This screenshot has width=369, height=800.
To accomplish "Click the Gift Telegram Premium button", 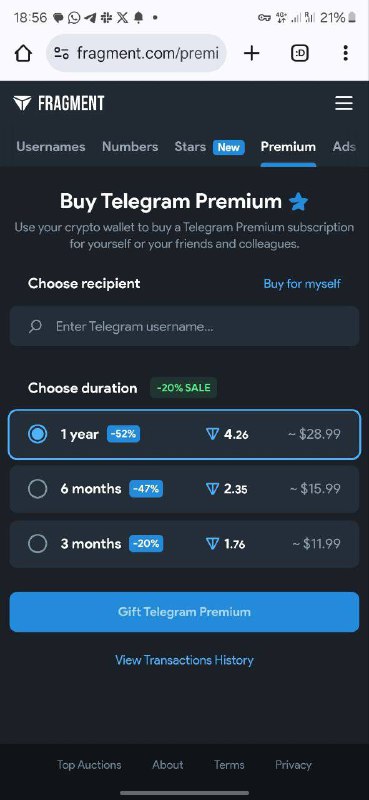I will click(x=184, y=612).
